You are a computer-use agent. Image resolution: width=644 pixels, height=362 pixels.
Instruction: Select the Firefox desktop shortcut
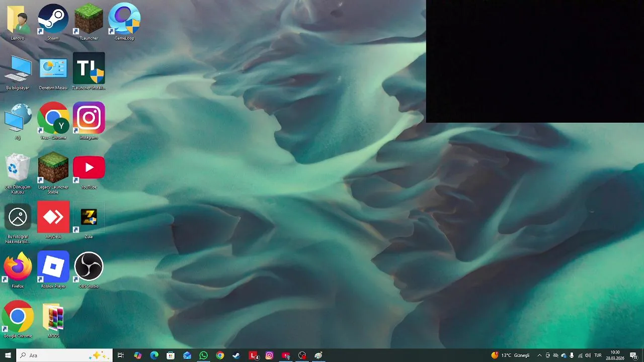click(18, 270)
